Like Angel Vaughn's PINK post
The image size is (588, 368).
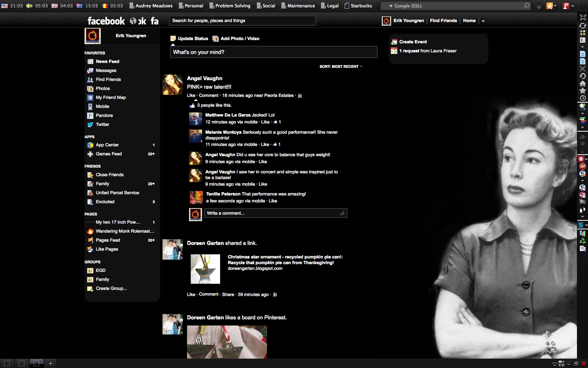(191, 96)
